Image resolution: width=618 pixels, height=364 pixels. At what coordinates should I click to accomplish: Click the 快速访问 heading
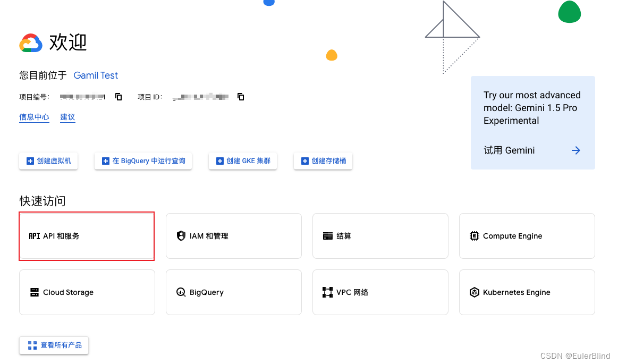click(43, 201)
